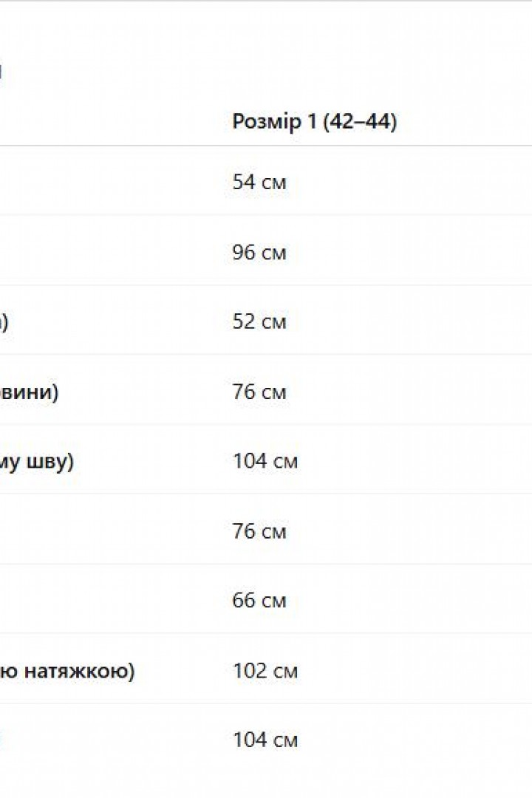Click the last 104 см value
The height and width of the screenshot is (798, 532).
(265, 740)
